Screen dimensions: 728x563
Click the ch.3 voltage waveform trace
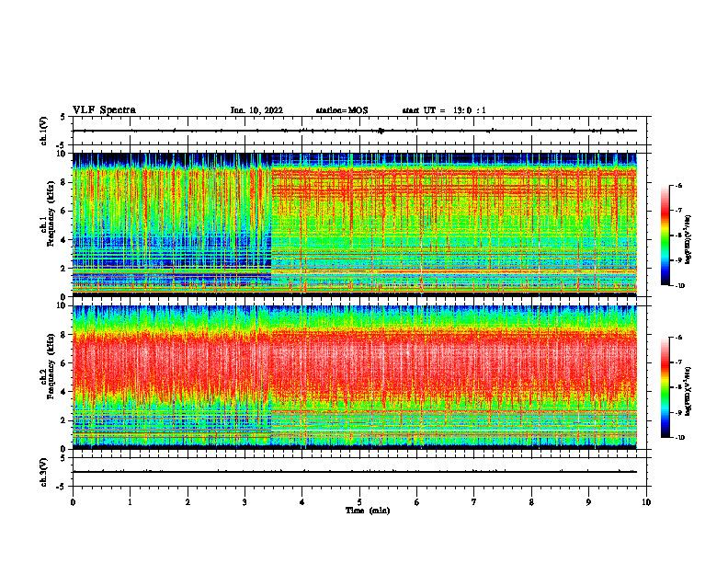click(355, 472)
